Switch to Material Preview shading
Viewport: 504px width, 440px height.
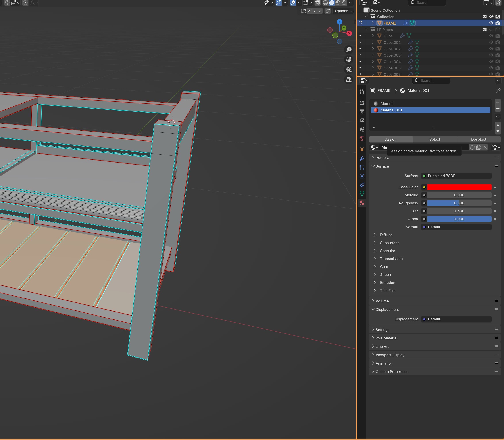(x=338, y=3)
